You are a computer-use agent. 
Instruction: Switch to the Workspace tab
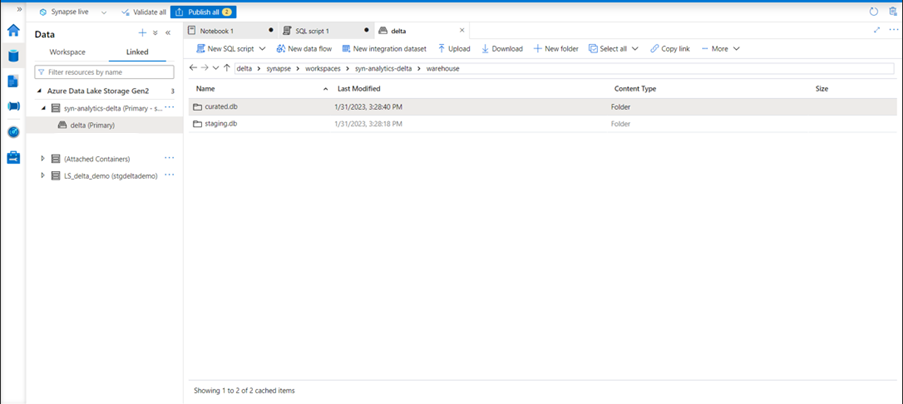coord(68,52)
